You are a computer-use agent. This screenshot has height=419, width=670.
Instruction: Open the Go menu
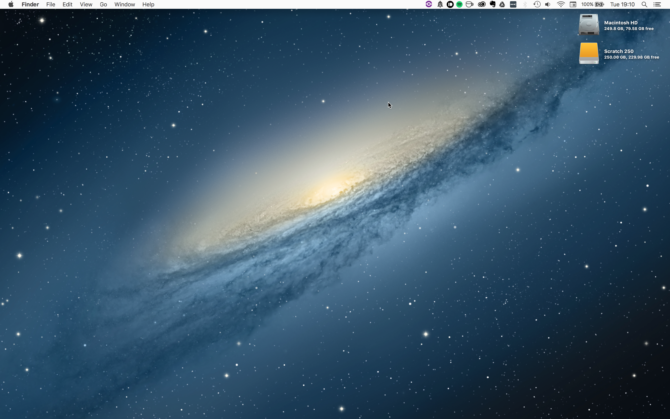coord(103,4)
